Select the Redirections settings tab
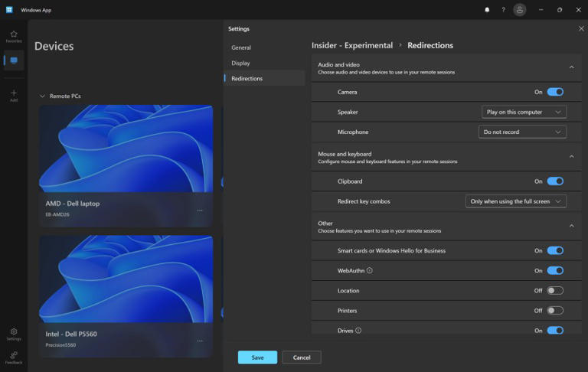 click(265, 78)
